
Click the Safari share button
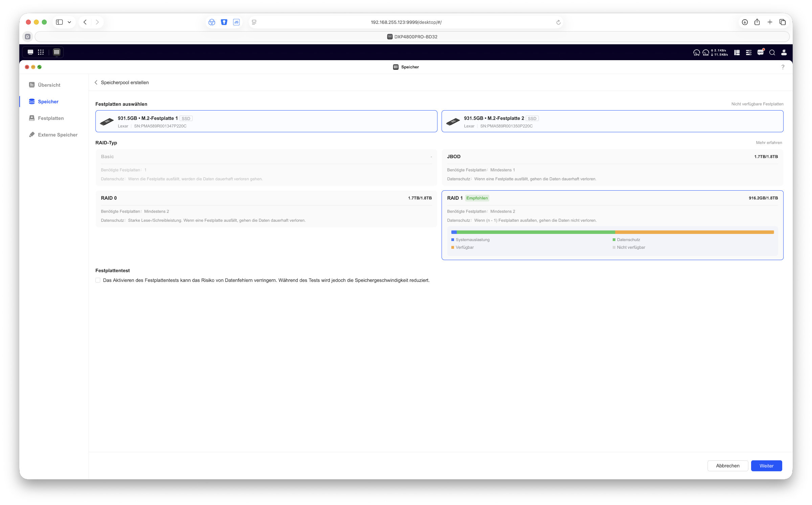[x=757, y=22]
